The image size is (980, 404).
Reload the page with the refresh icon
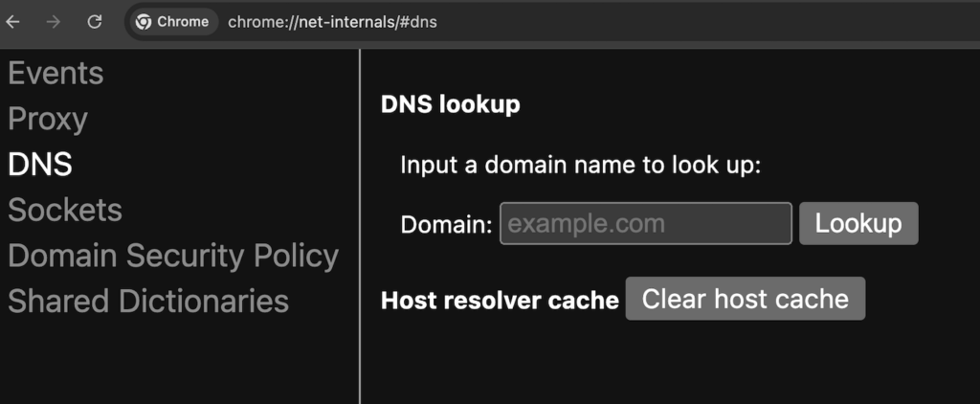pyautogui.click(x=95, y=22)
